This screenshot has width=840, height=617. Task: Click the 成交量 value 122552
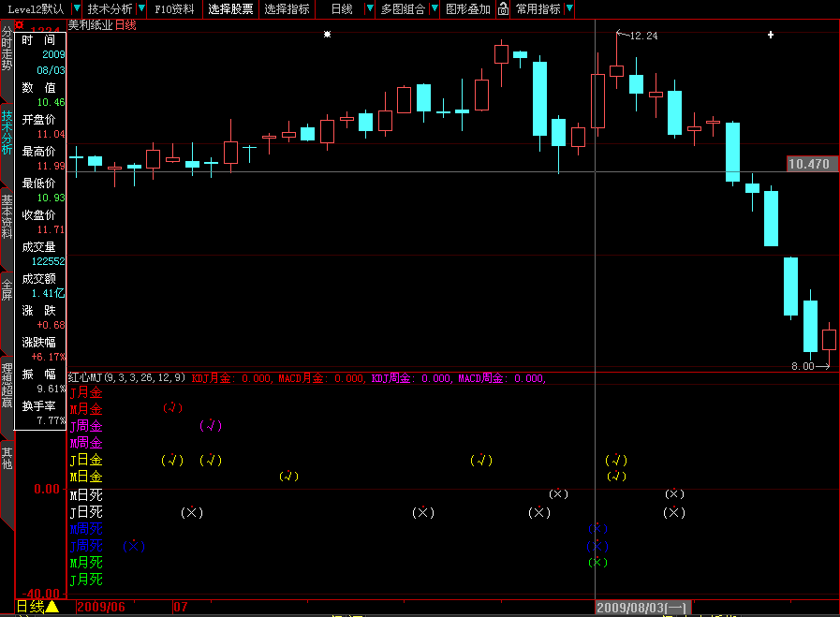[x=48, y=261]
